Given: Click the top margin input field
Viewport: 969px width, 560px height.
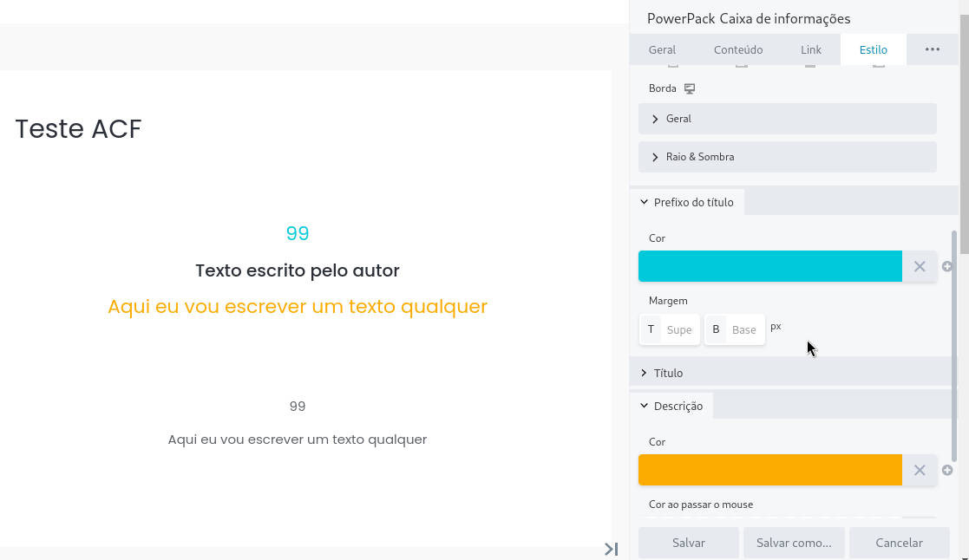Looking at the screenshot, I should tap(679, 329).
